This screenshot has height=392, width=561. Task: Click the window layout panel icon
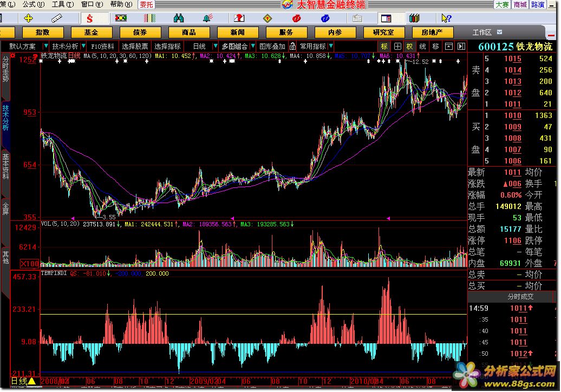(386, 18)
